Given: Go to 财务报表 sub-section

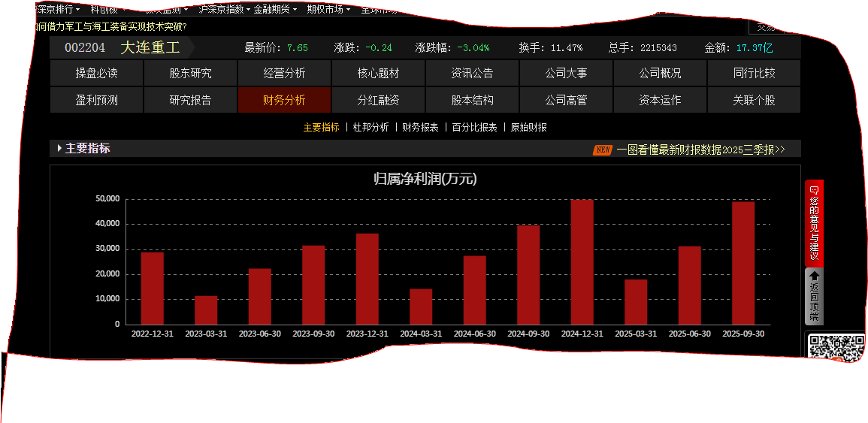Looking at the screenshot, I should click(x=420, y=127).
